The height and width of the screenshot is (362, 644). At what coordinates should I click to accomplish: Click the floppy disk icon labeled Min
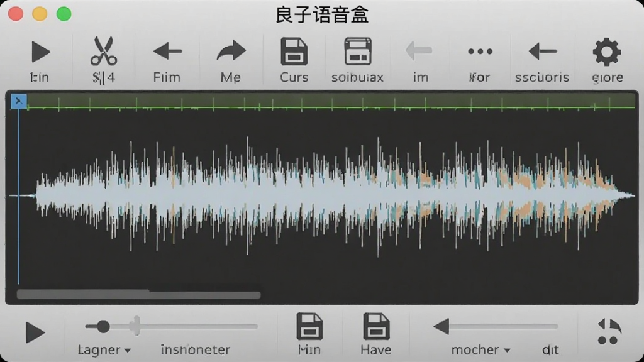(309, 327)
